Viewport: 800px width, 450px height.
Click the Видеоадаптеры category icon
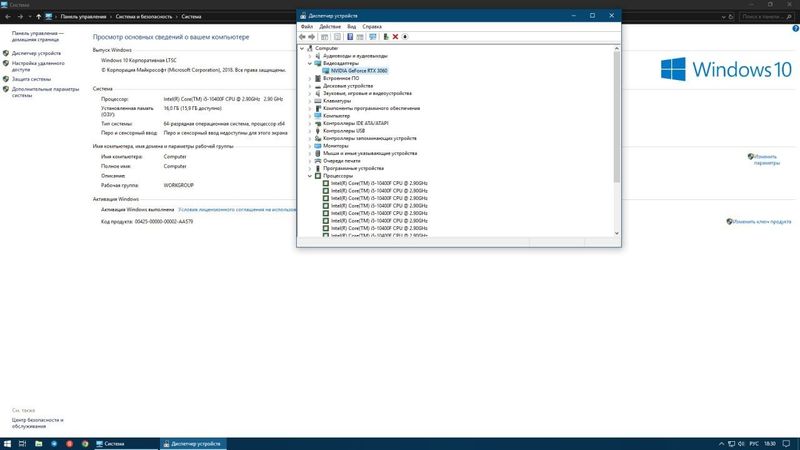(318, 63)
